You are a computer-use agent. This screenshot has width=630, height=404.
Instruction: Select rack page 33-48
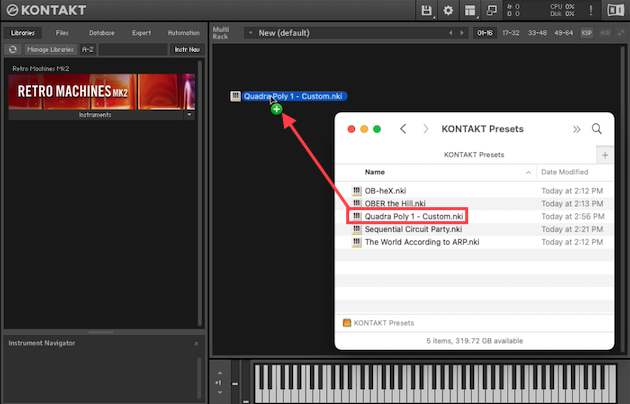tap(537, 33)
